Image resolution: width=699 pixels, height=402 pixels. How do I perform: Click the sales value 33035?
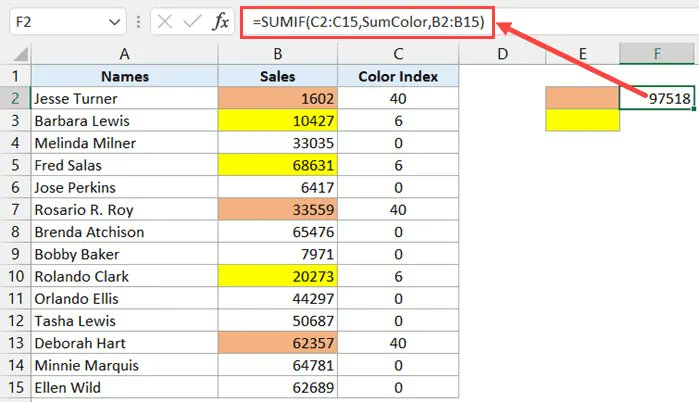pyautogui.click(x=278, y=143)
